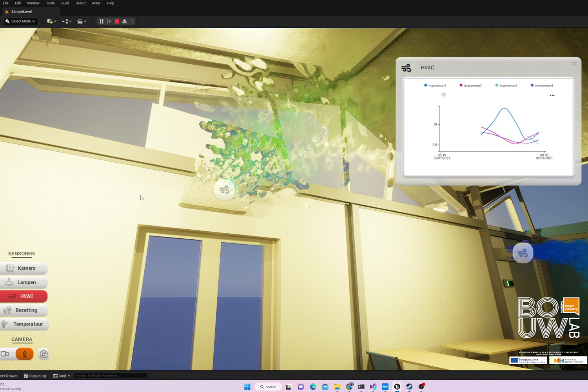Open the add content dropdown with plus cube

coord(51,21)
